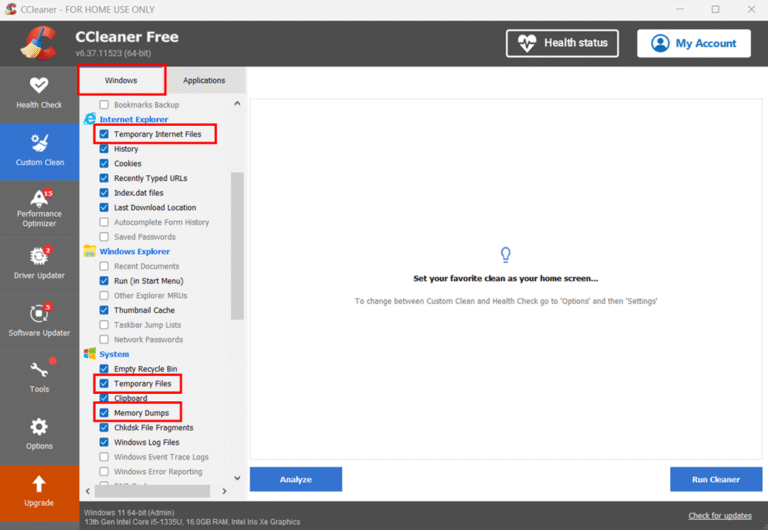Click CCleaner title bar app icon

(11, 9)
